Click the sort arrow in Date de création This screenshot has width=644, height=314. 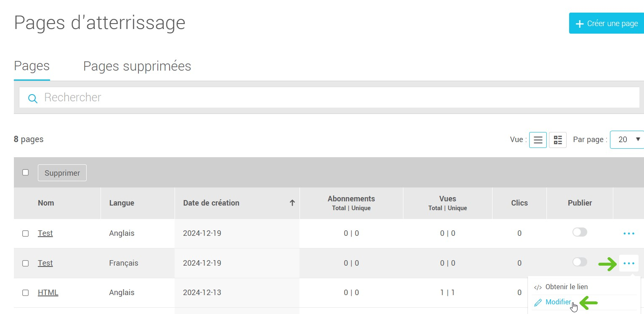[x=292, y=203]
